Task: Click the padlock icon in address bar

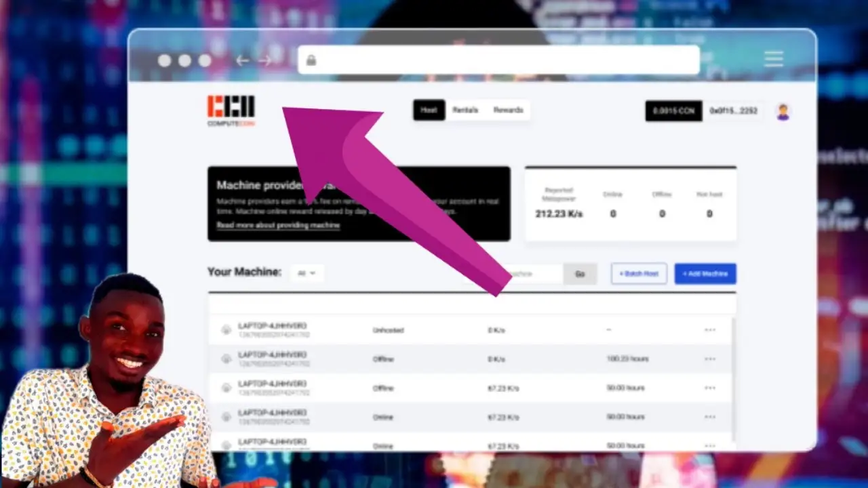Action: (311, 60)
